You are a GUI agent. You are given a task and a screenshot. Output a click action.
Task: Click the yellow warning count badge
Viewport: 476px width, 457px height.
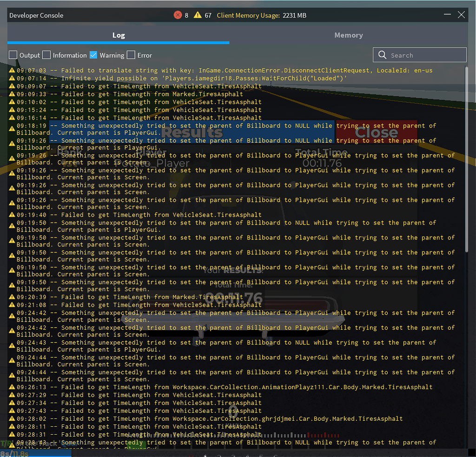[197, 15]
